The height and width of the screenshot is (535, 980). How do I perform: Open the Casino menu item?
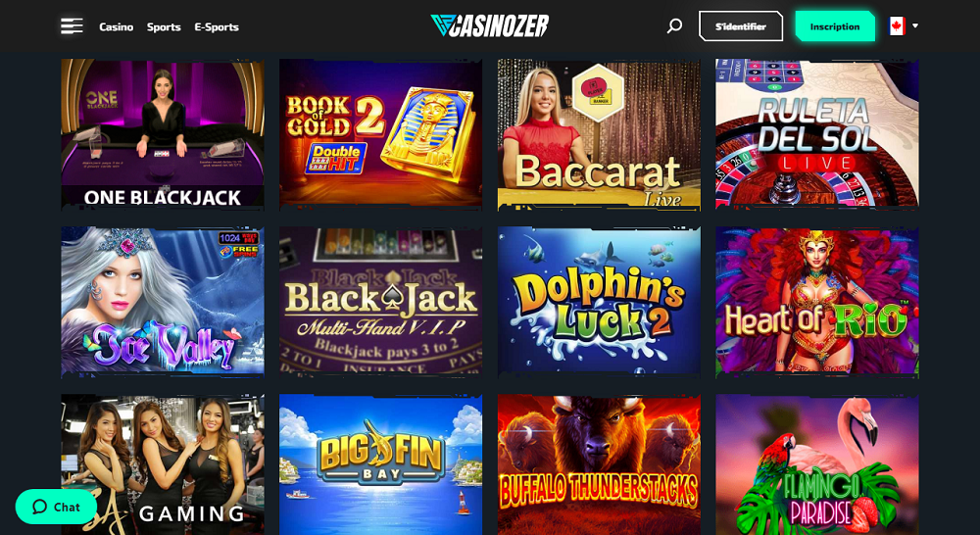coord(117,26)
